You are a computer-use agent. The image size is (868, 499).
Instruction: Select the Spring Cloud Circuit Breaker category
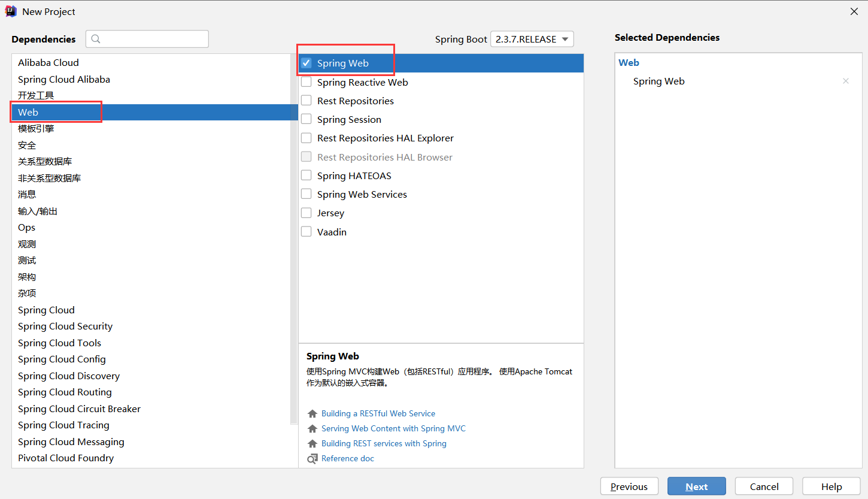[151, 409]
